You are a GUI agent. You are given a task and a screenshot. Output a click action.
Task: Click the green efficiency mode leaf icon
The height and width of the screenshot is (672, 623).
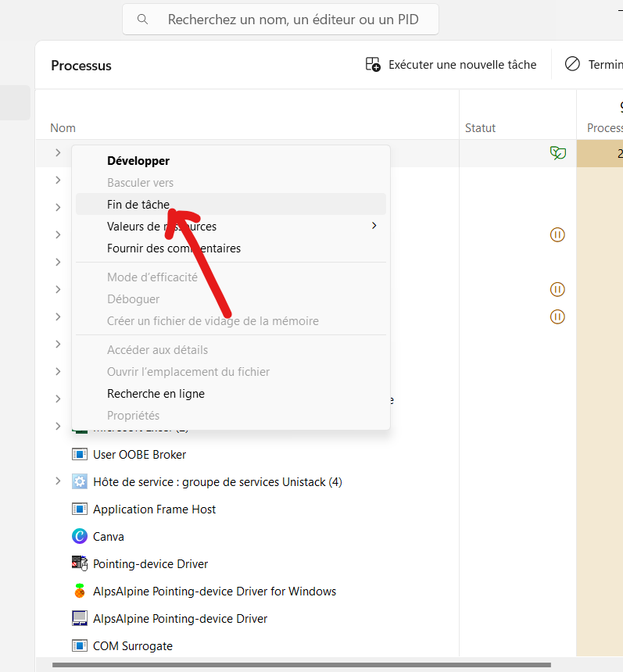pyautogui.click(x=557, y=152)
